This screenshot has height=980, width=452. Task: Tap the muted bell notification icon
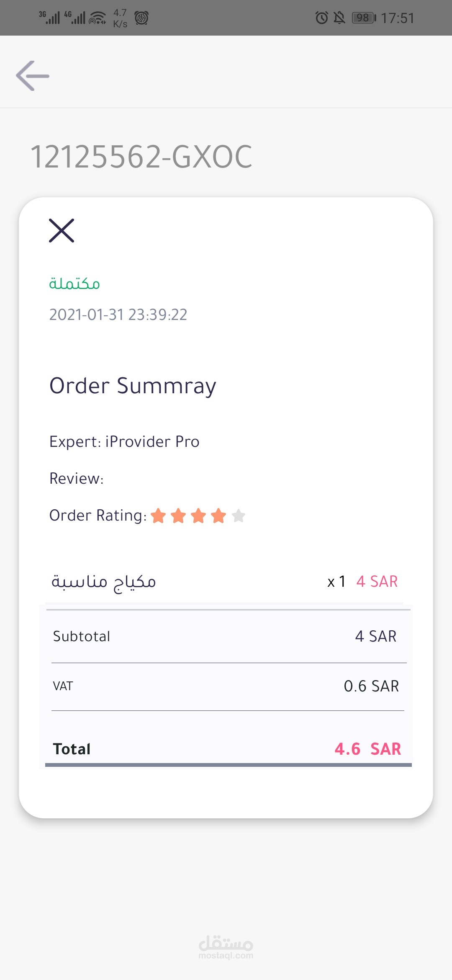[x=339, y=18]
